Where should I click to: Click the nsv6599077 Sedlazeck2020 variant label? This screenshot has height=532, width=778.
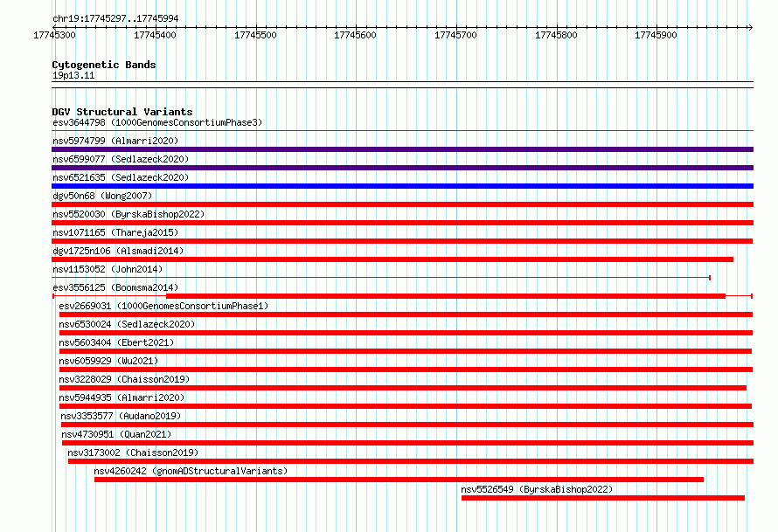[121, 159]
